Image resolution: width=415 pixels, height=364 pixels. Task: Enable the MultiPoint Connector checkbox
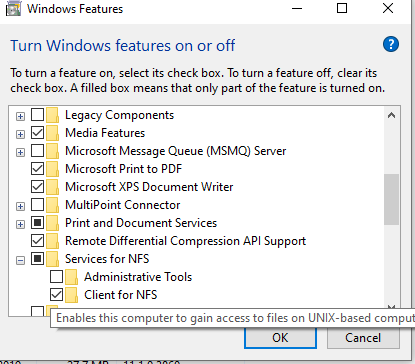click(37, 205)
